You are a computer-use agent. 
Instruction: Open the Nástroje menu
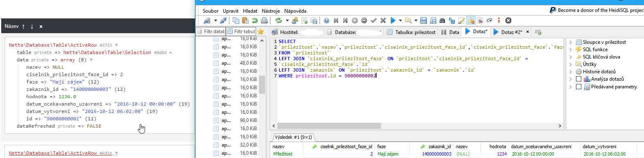click(271, 11)
